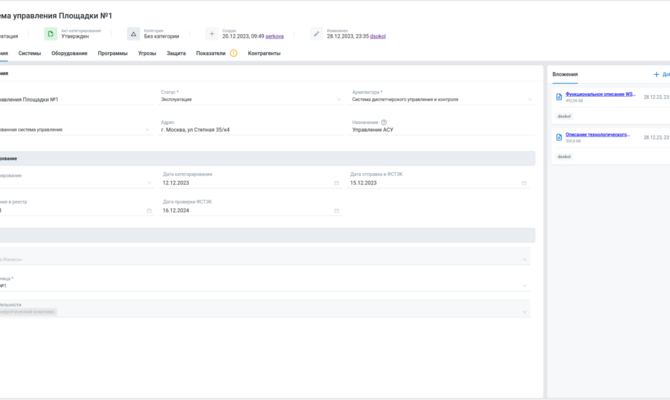Switch to the Системы tab
The width and height of the screenshot is (670, 400).
point(29,53)
